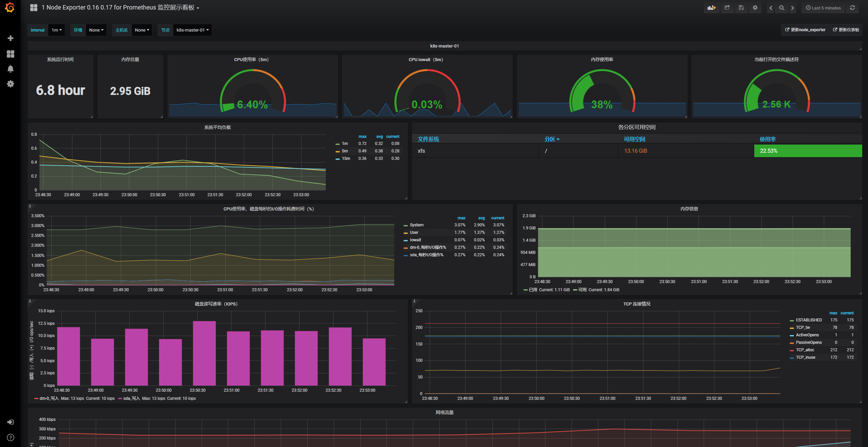Open the Create plus menu in sidebar
This screenshot has width=868, height=447.
coord(11,38)
